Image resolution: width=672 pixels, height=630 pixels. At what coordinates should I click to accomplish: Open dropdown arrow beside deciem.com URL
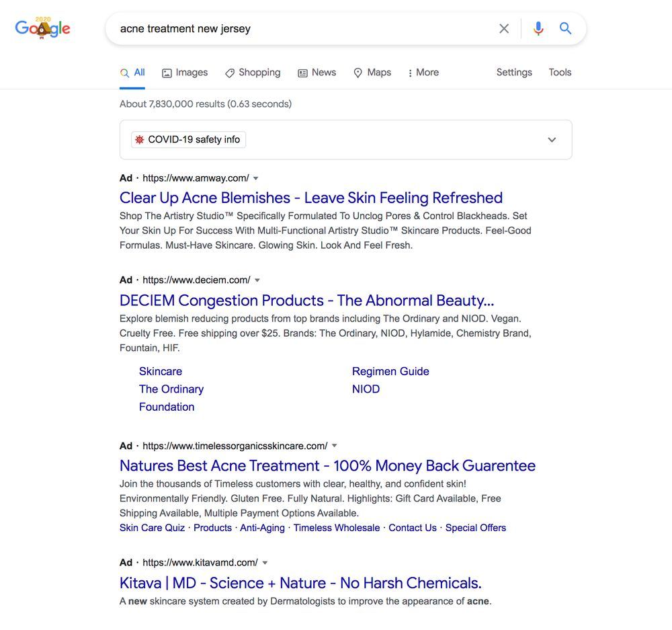[x=257, y=280]
